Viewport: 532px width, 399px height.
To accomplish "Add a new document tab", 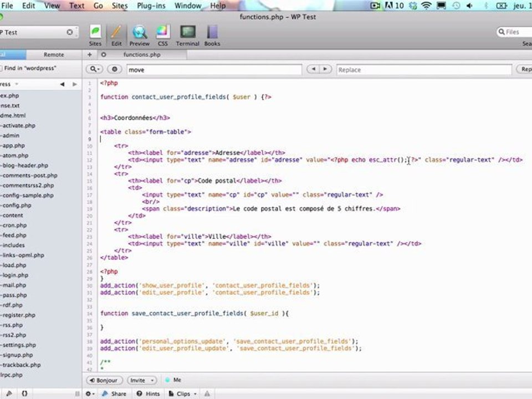I will click(90, 55).
